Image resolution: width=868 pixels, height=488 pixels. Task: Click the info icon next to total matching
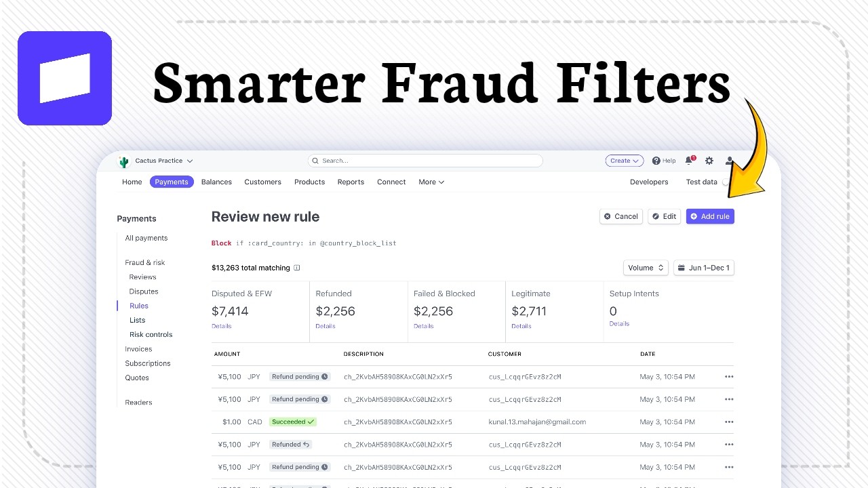297,268
